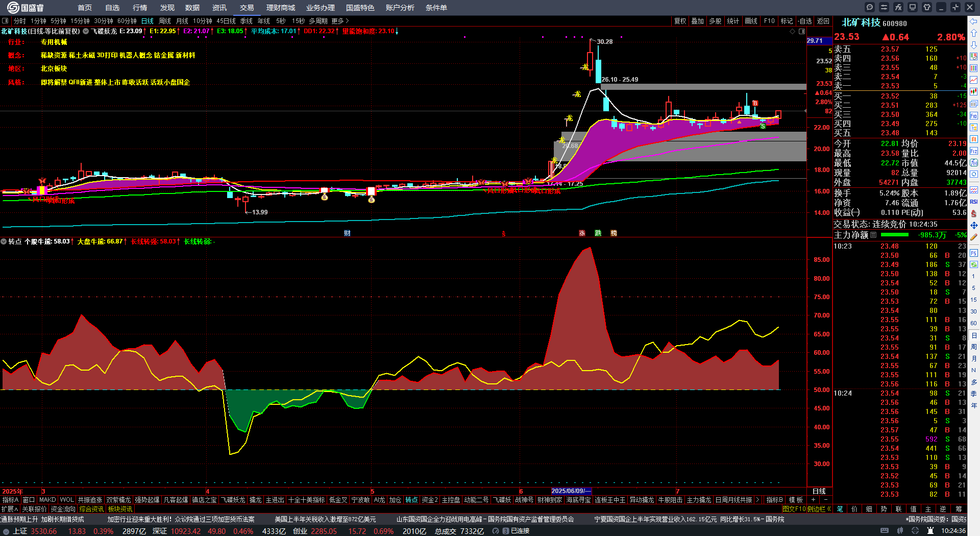The height and width of the screenshot is (536, 980).
Task: Toggle the 画线 drawing mode
Action: 751,21
